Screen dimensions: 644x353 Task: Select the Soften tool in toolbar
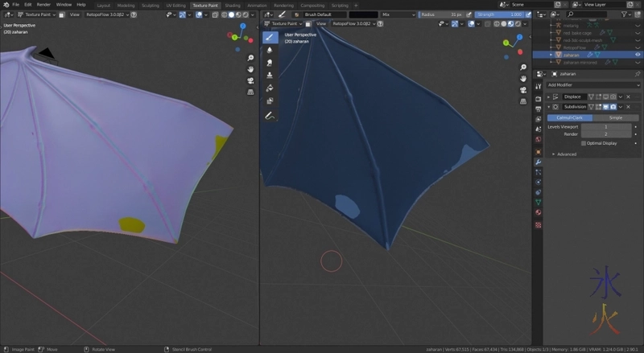[x=270, y=50]
